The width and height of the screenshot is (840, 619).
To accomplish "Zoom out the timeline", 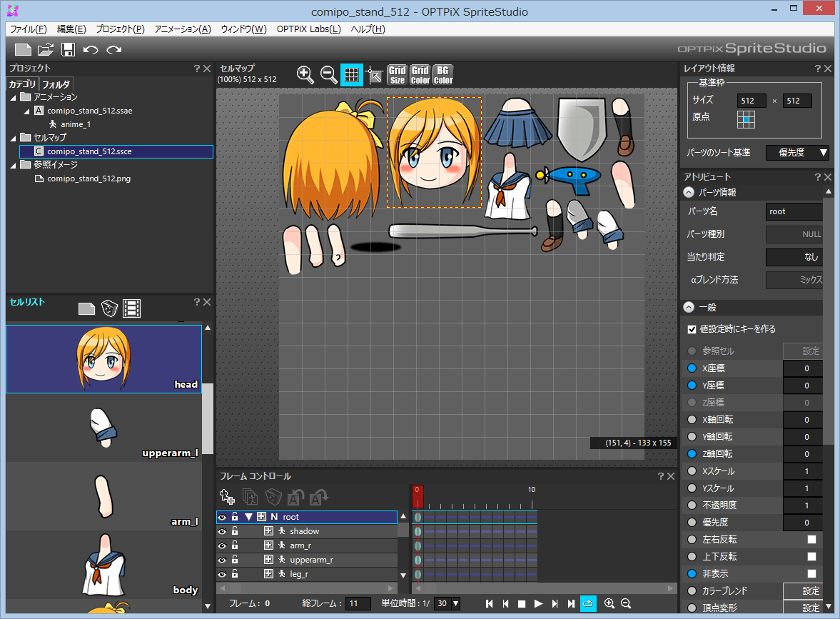I will coord(626,604).
